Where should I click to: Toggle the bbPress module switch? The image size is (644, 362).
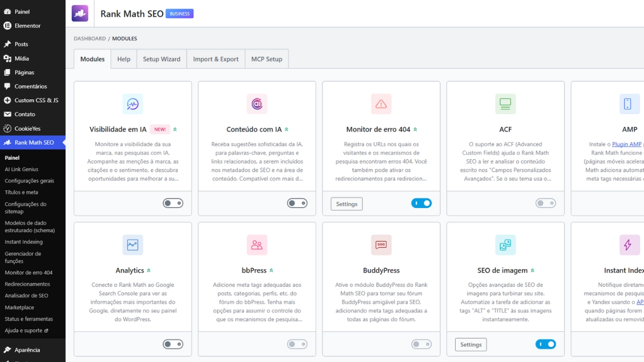[x=297, y=344]
